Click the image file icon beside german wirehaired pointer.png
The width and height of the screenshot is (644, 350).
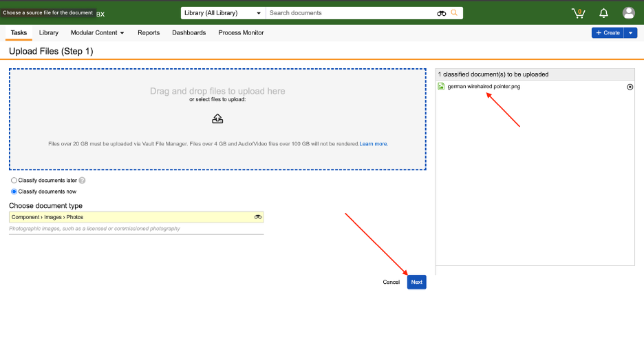[x=441, y=86]
